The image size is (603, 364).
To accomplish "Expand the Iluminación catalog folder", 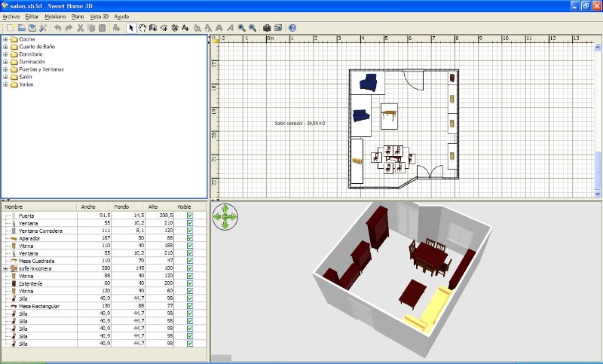I will click(5, 62).
